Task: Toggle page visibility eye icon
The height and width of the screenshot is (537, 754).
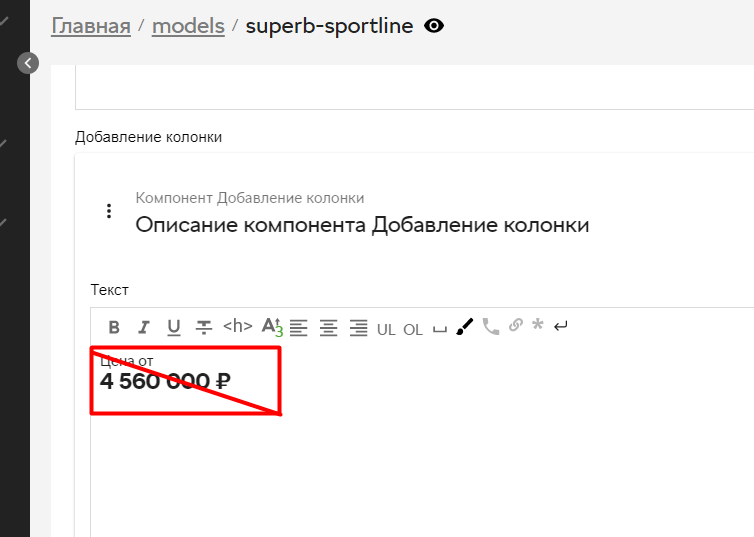Action: click(434, 26)
